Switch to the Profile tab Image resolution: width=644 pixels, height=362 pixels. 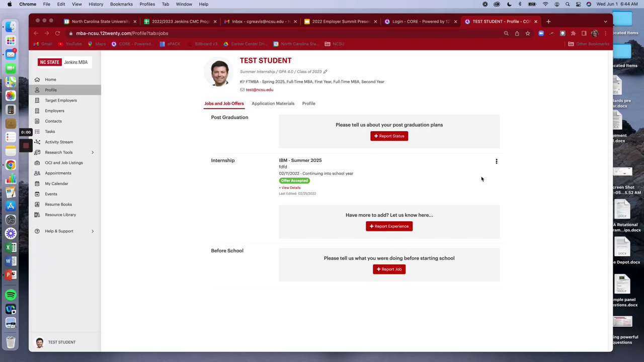point(309,104)
